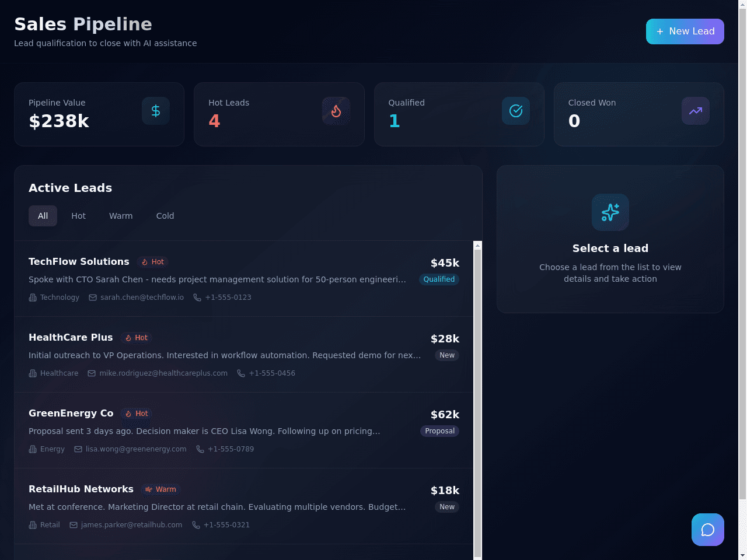
Task: Click the Hot Leads count 4
Action: tap(214, 121)
